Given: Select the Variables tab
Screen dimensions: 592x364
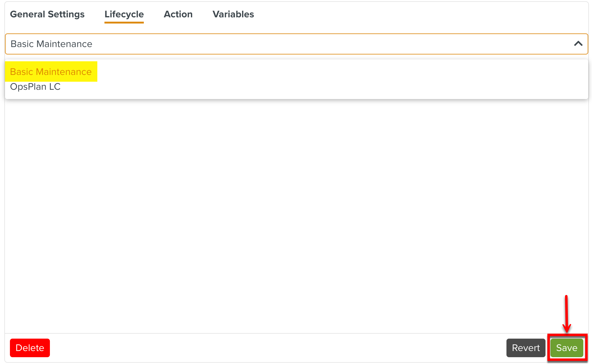Looking at the screenshot, I should (233, 14).
